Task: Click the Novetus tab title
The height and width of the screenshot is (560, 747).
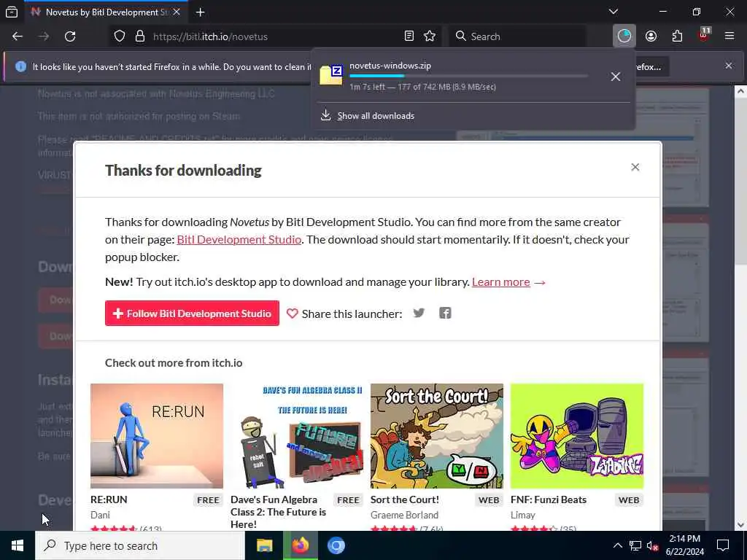Action: click(x=107, y=12)
